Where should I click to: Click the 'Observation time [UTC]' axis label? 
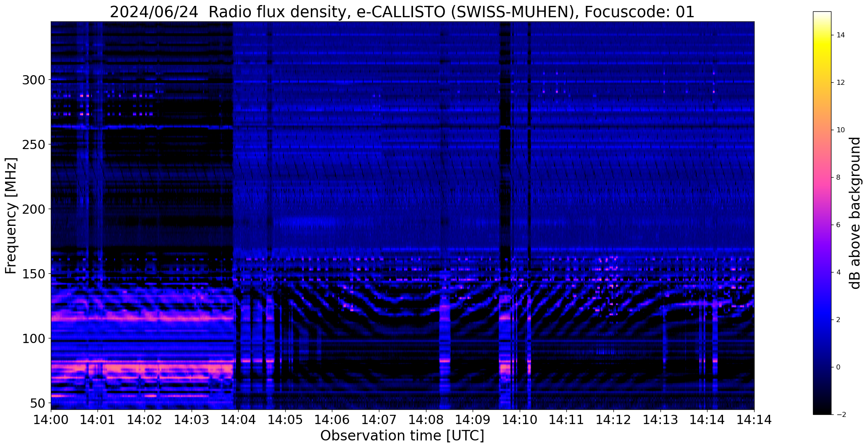tap(402, 435)
